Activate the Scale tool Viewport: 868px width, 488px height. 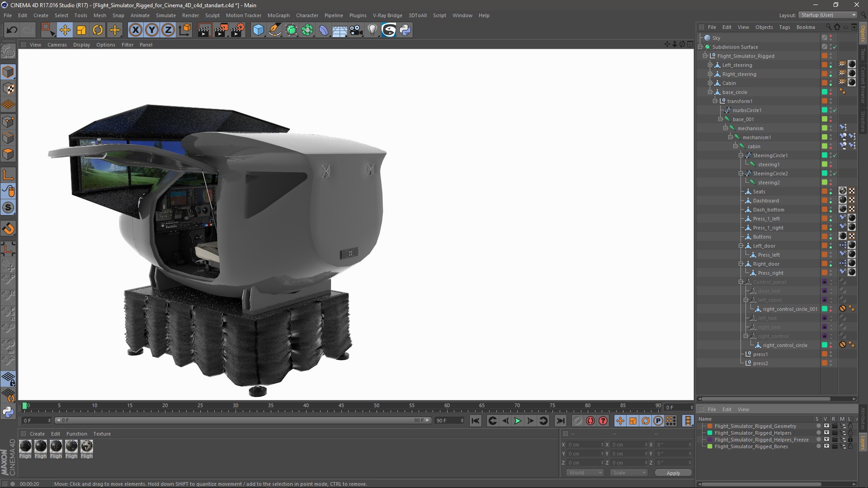[x=81, y=30]
